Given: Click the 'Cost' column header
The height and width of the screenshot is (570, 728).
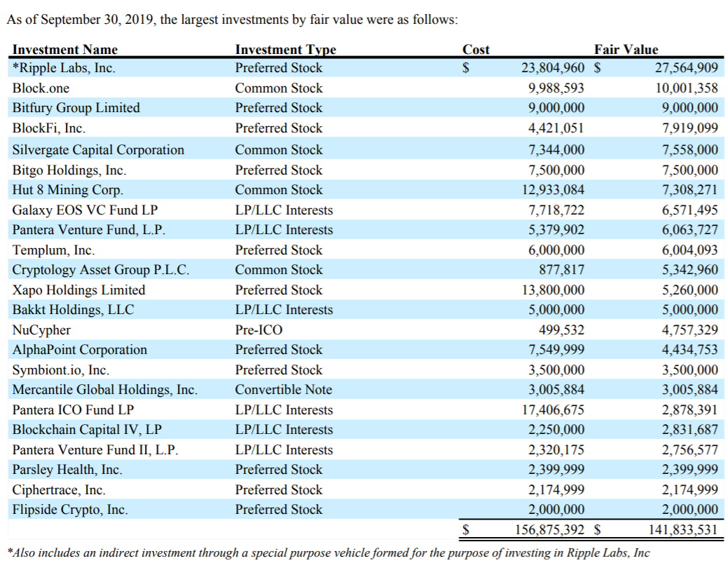Looking at the screenshot, I should 476,49.
